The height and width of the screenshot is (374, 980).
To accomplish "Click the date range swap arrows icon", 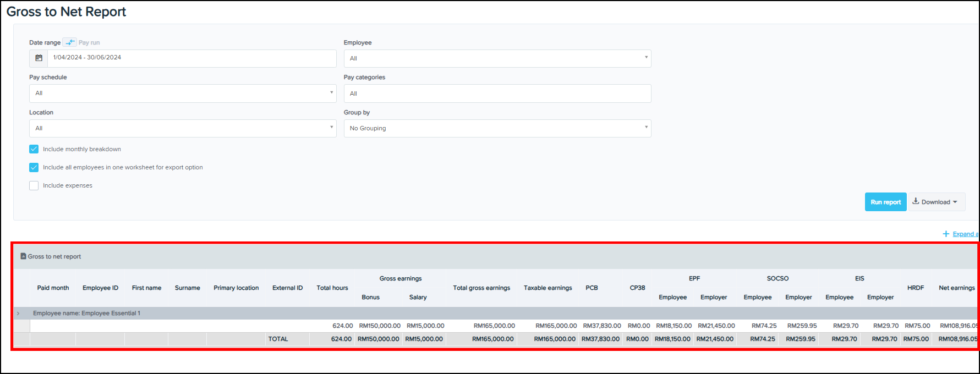I will [70, 42].
